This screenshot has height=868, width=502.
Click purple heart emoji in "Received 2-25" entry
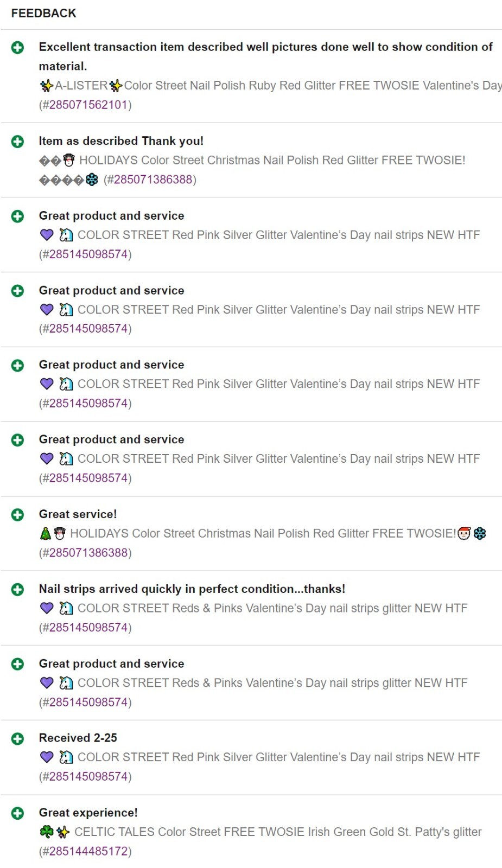pos(47,757)
